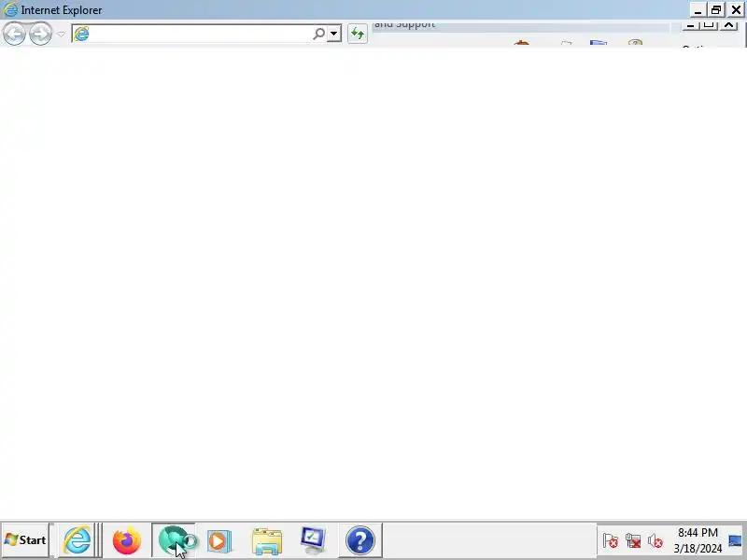
Task: Go back with the Internet Explorer Back arrow
Action: coord(14,34)
